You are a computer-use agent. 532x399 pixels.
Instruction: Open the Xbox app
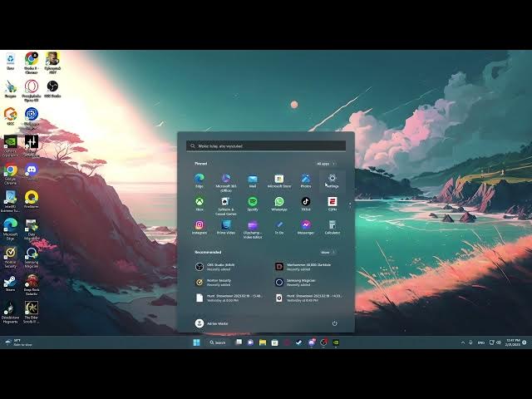point(199,202)
